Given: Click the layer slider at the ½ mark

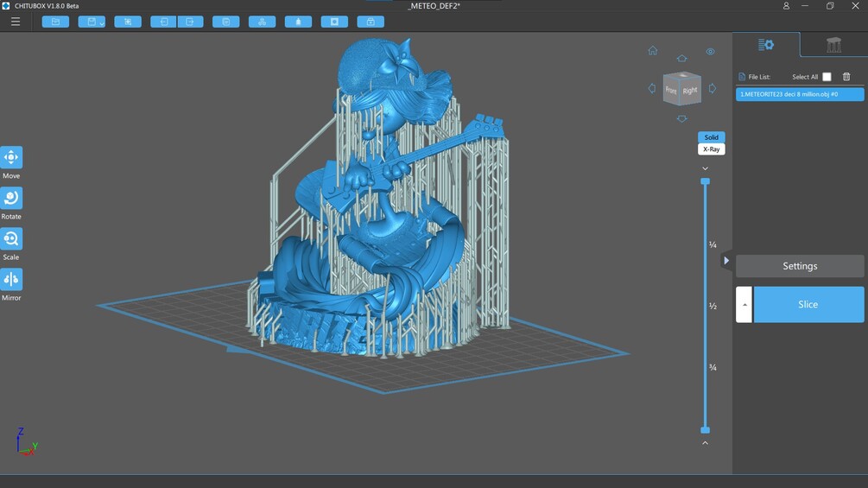Looking at the screenshot, I should point(706,306).
